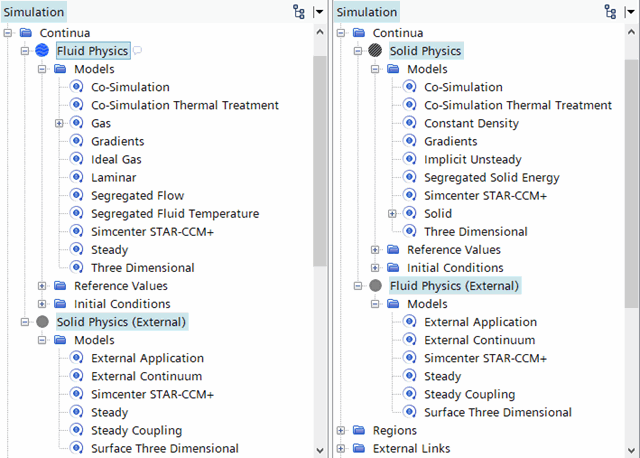This screenshot has height=458, width=640.
Task: Expand the Gas model node
Action: 59,124
